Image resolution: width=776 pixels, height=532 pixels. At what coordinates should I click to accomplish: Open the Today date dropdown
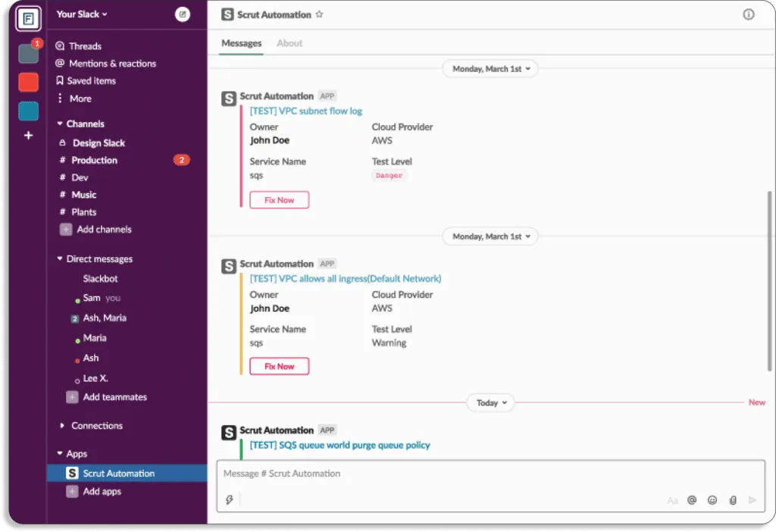click(x=491, y=403)
